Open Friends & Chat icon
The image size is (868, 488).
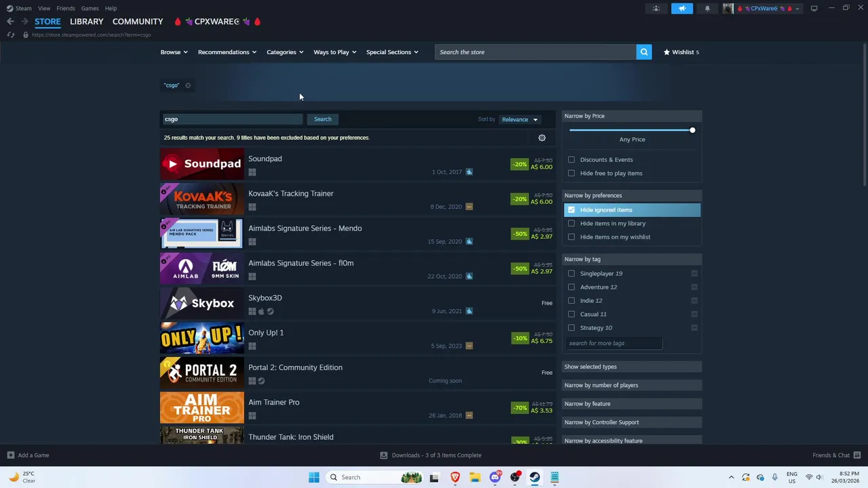click(x=857, y=455)
